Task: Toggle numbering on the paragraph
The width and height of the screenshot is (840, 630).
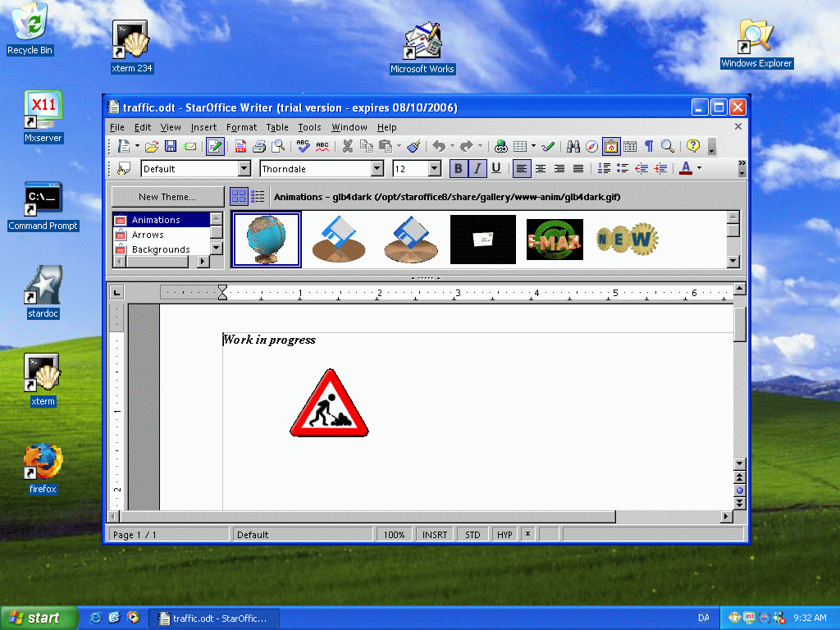Action: (604, 169)
